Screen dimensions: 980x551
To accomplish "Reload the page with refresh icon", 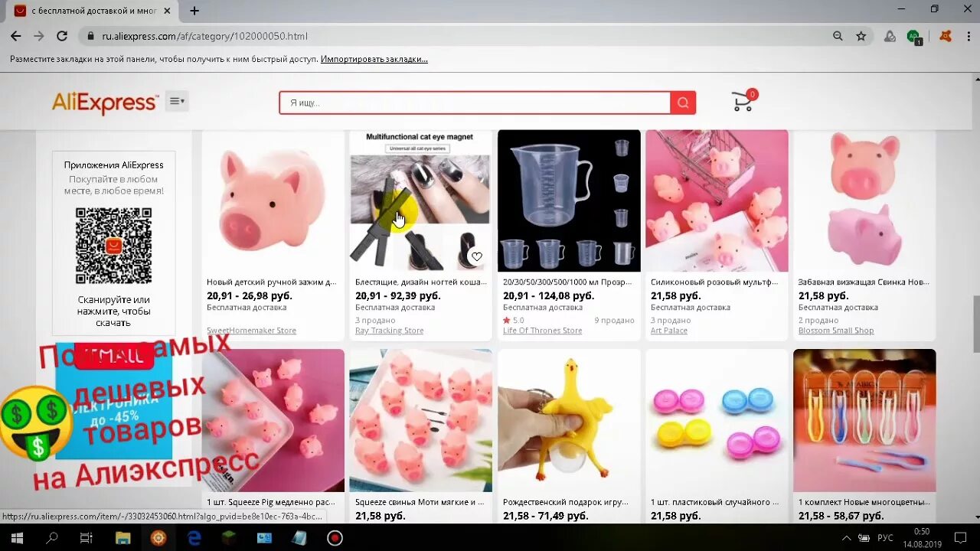I will tap(62, 36).
